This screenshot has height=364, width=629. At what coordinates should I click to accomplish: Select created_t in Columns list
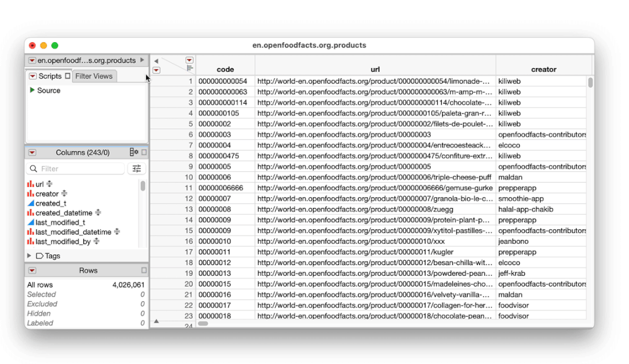point(51,203)
